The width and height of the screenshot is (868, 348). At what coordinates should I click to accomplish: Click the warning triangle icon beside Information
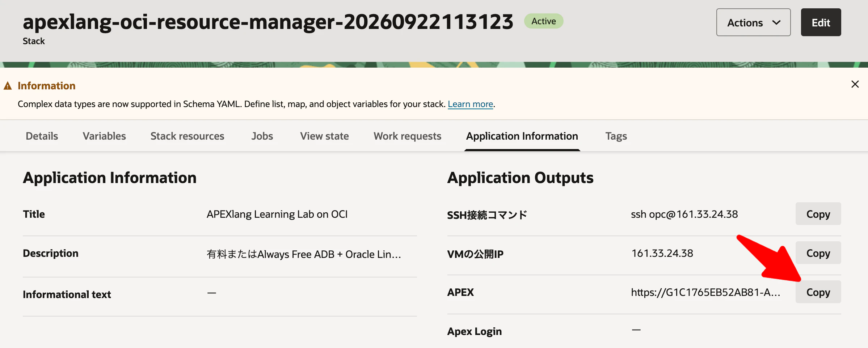point(8,86)
